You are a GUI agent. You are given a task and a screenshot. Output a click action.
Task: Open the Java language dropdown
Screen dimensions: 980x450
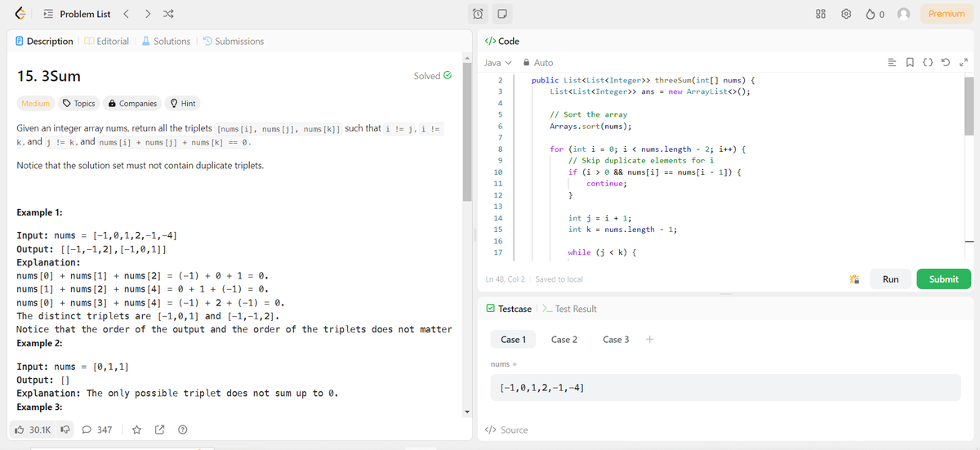(497, 63)
